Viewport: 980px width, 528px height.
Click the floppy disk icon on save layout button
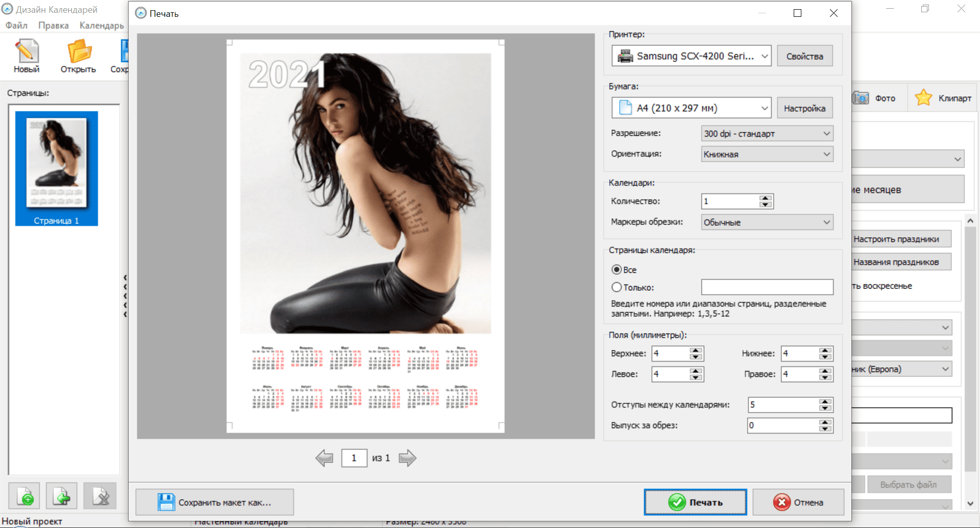point(166,502)
